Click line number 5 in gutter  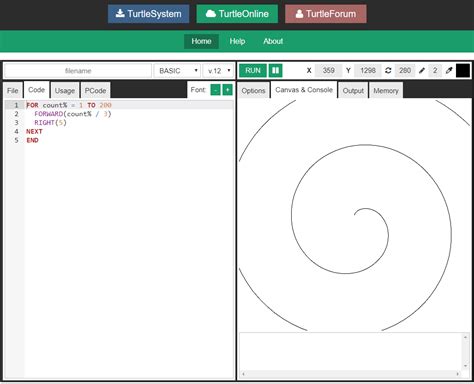pyautogui.click(x=16, y=140)
